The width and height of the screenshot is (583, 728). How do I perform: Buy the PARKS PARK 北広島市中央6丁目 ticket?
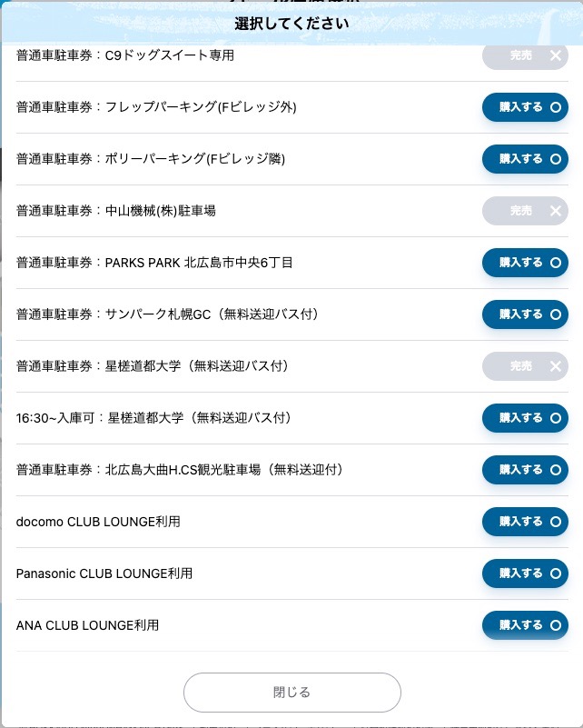pos(525,263)
